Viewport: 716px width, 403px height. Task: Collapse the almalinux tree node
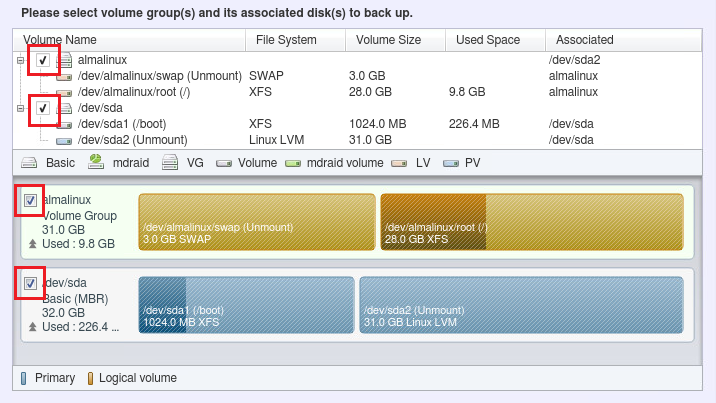(x=19, y=61)
